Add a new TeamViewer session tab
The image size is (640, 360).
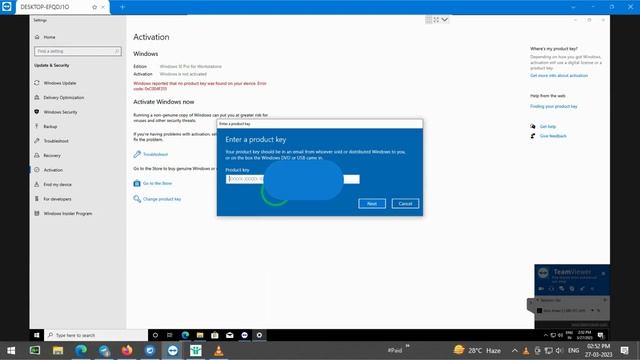122,7
